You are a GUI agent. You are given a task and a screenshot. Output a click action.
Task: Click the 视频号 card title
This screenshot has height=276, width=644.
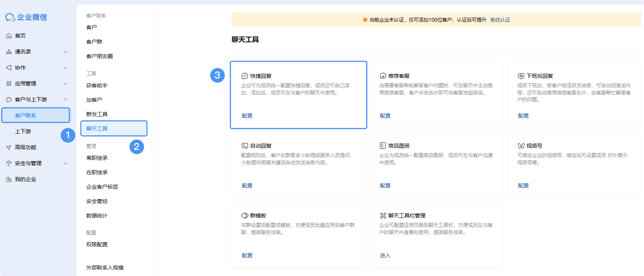pos(534,146)
